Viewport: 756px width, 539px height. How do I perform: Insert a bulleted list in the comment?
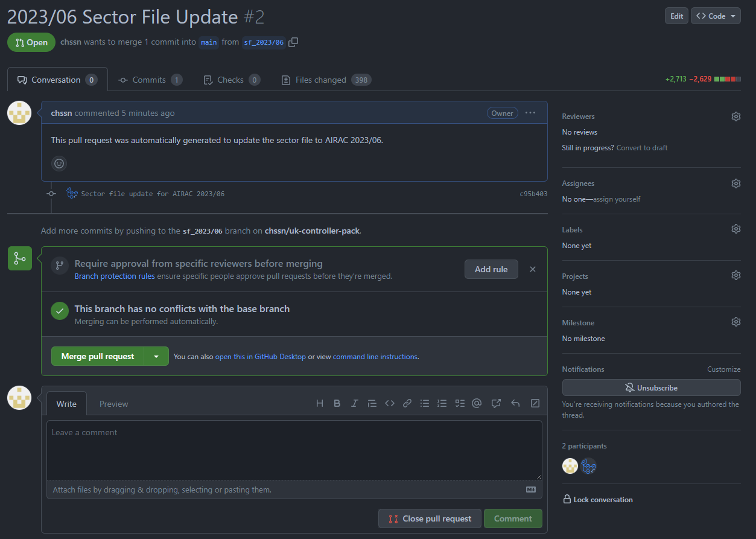point(424,403)
